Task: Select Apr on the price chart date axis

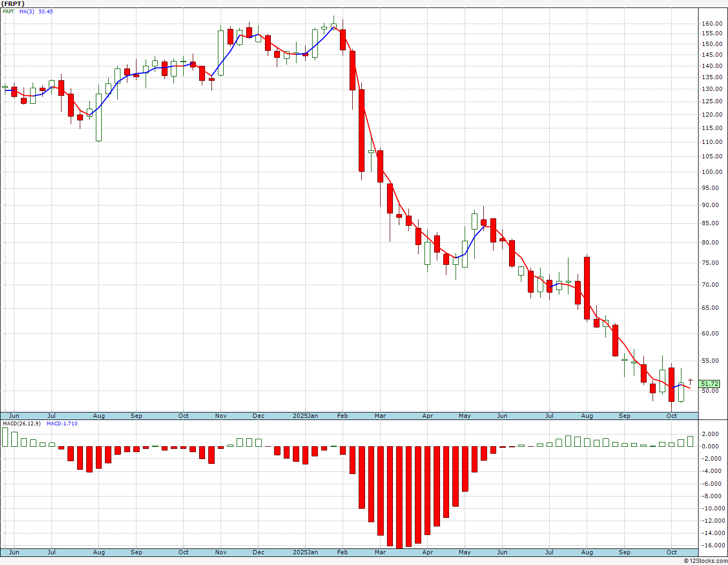Action: (x=428, y=416)
